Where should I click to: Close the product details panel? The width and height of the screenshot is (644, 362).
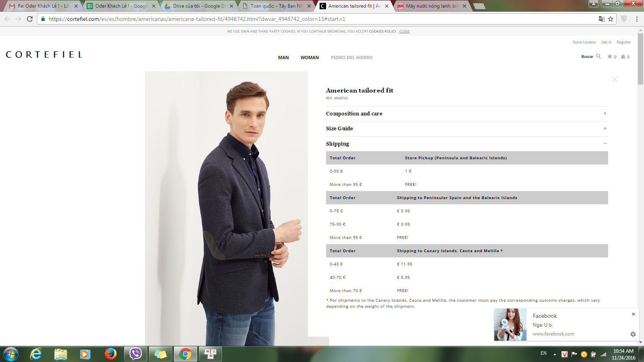click(615, 79)
